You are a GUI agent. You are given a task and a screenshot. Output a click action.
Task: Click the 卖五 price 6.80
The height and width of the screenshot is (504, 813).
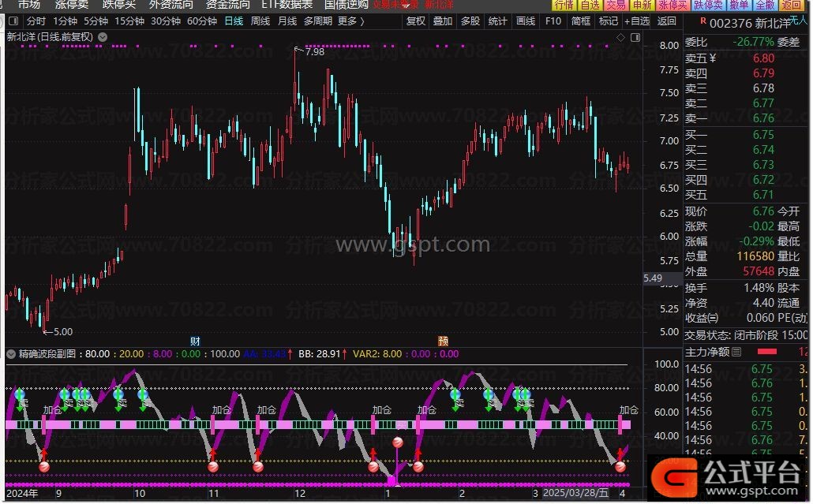(763, 58)
